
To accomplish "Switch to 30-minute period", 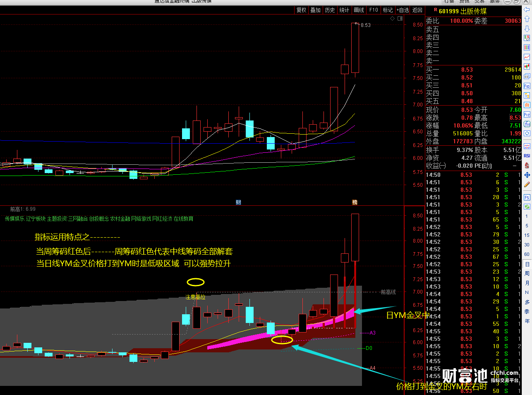I will [x=527, y=245].
